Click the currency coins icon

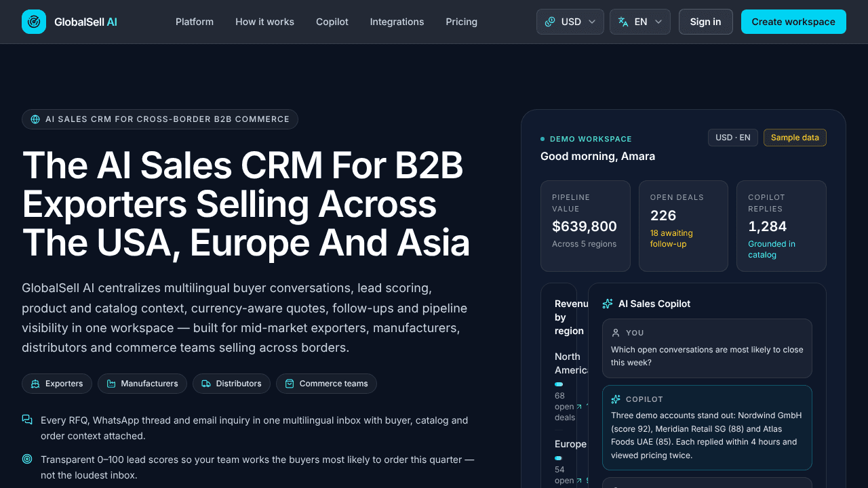[x=550, y=22]
